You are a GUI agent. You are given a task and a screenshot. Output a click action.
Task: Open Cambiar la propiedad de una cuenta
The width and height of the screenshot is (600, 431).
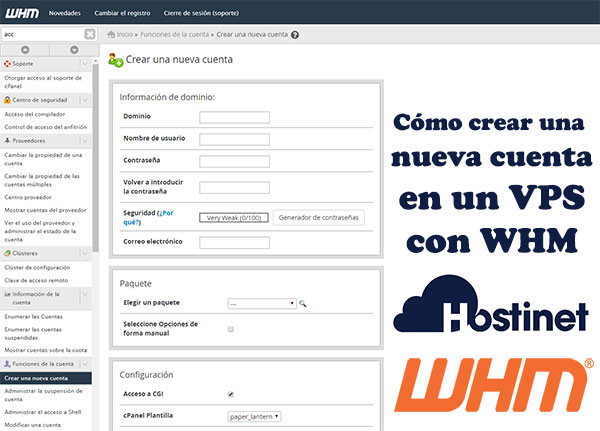point(43,159)
